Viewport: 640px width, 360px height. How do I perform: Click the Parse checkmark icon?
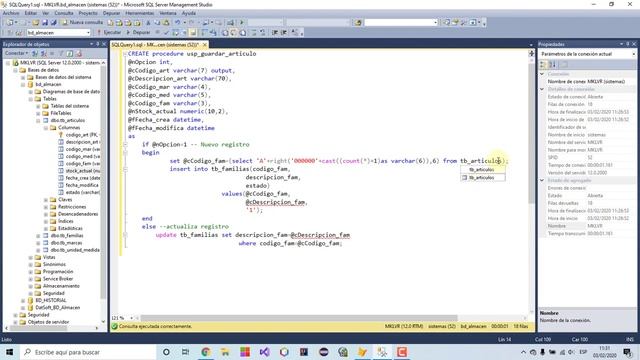(166, 32)
